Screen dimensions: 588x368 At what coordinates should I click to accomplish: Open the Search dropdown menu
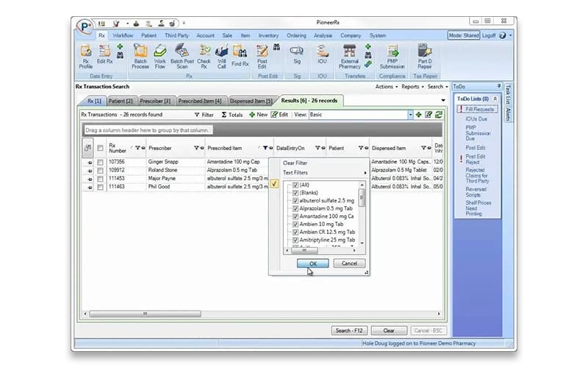click(437, 86)
